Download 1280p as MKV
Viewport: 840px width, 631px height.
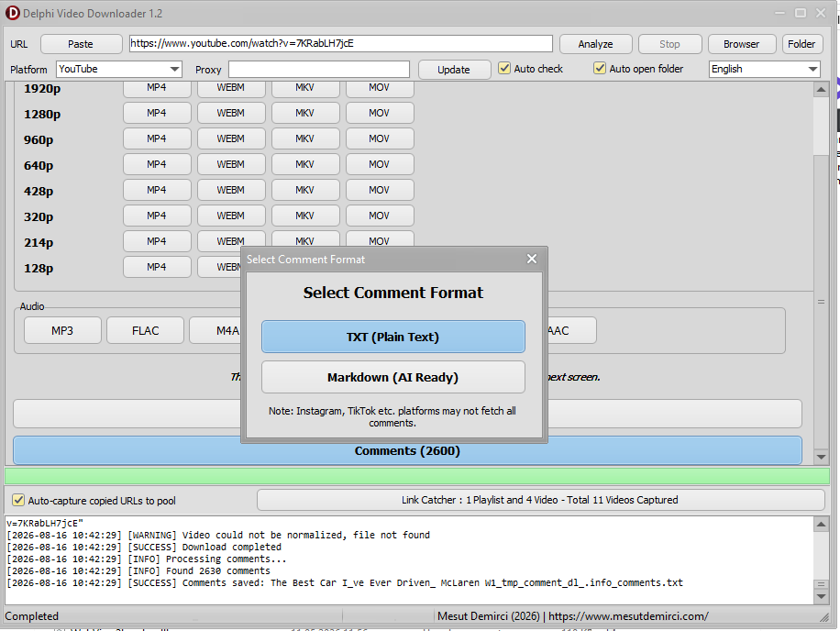point(305,113)
